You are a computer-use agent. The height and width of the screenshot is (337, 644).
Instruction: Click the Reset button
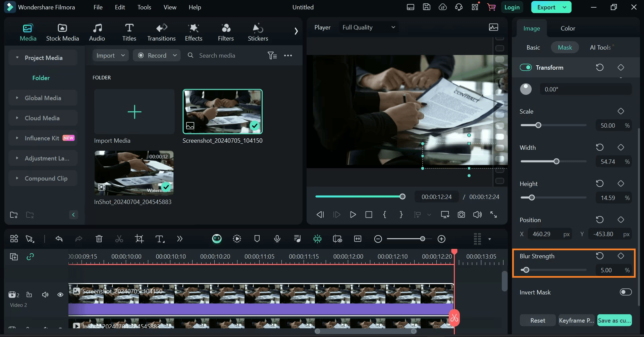537,321
